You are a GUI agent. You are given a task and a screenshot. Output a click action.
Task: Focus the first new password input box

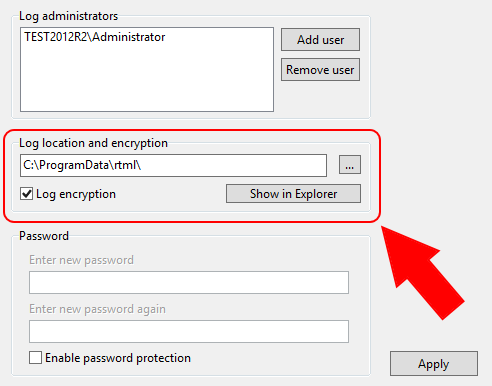point(189,282)
